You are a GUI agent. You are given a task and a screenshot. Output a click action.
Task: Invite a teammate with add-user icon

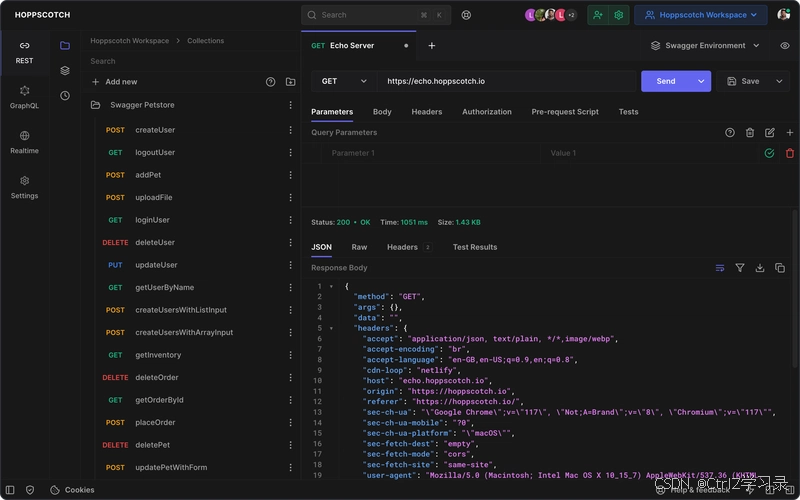[597, 15]
